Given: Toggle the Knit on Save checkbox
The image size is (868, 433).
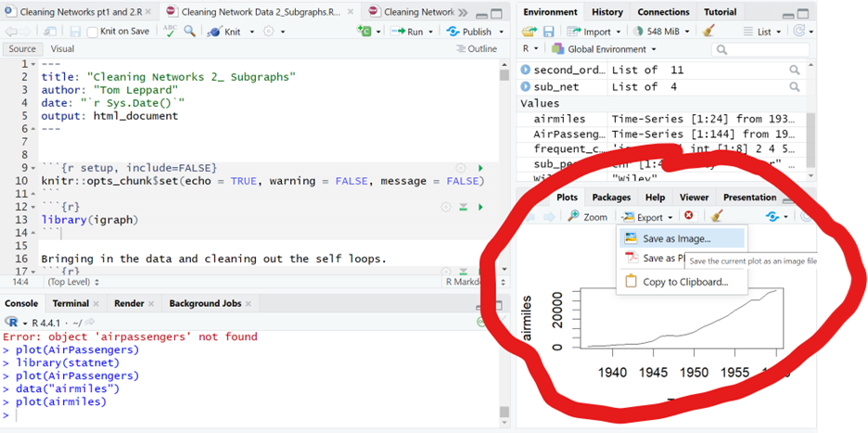Looking at the screenshot, I should (x=93, y=32).
